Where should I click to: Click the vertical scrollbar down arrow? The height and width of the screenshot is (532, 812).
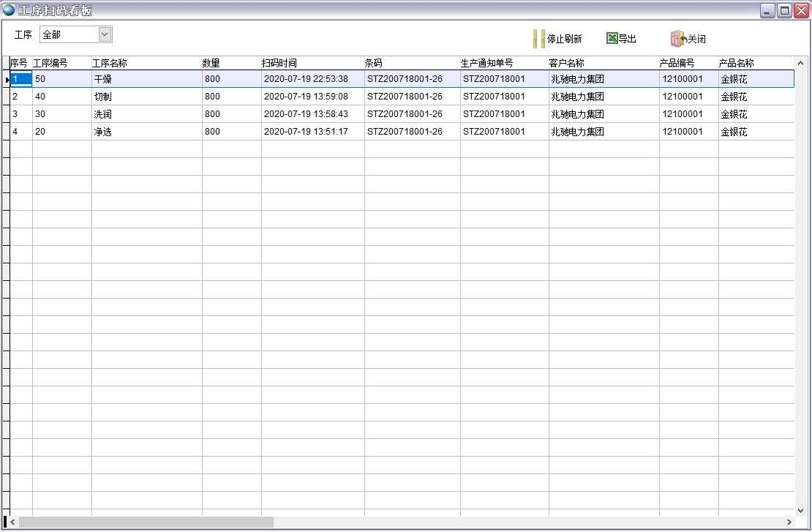click(x=800, y=510)
